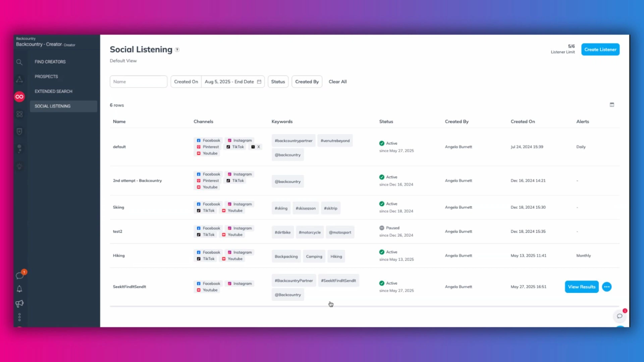This screenshot has height=362, width=644.
Task: Click Clear All to reset filters
Action: pyautogui.click(x=337, y=81)
